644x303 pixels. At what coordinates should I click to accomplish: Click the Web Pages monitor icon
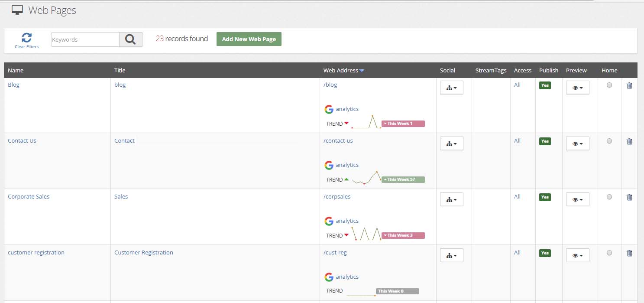tap(17, 10)
